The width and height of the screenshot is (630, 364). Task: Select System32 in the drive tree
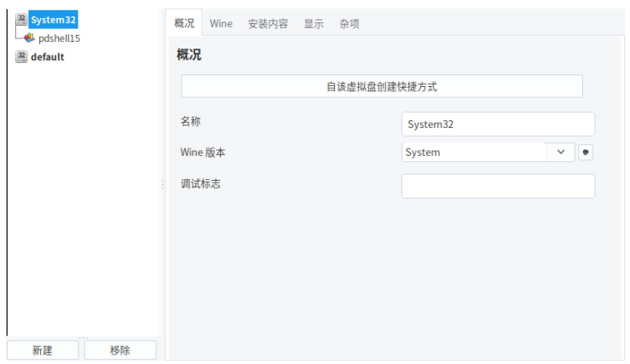point(53,20)
